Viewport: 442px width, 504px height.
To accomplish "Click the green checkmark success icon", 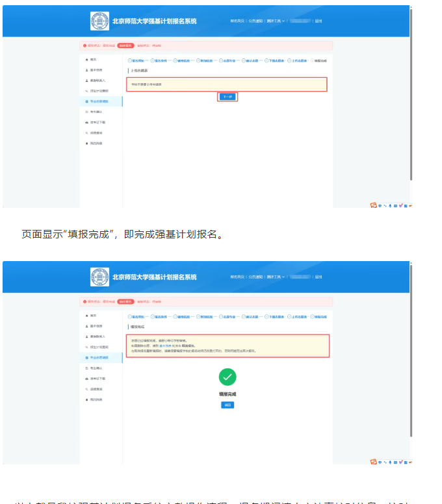I will (227, 377).
